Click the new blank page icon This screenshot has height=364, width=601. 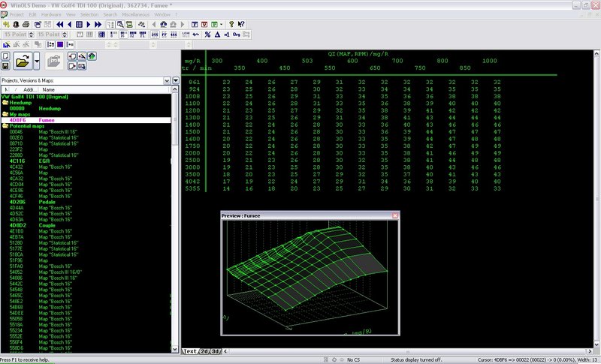5,56
